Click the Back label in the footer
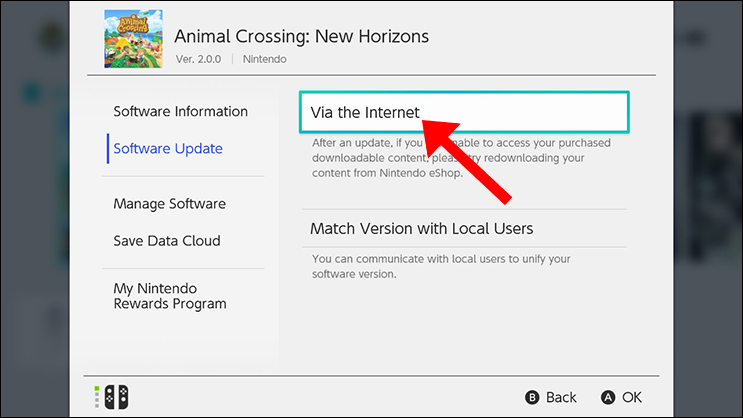The width and height of the screenshot is (743, 418). pos(561,397)
